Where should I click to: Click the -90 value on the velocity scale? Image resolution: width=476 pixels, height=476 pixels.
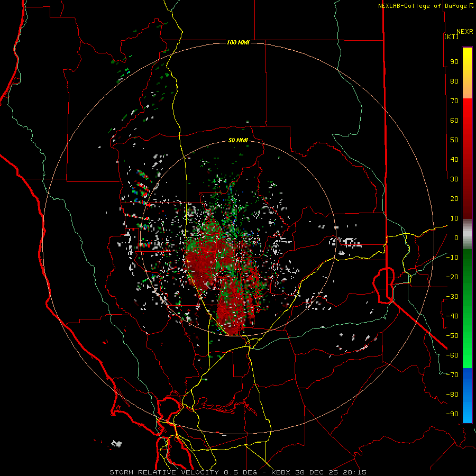(x=452, y=414)
